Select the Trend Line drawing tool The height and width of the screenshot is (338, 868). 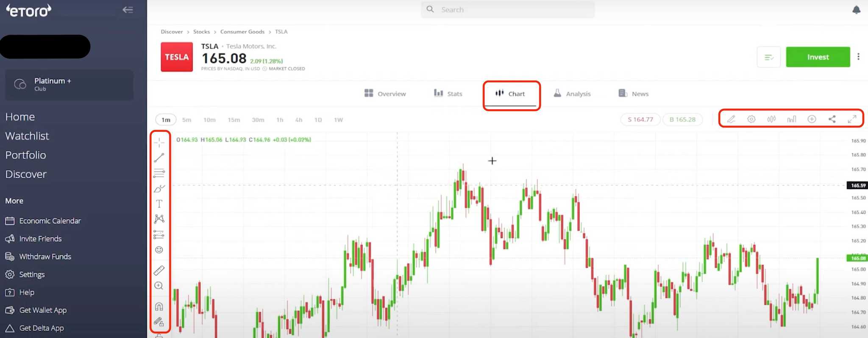pos(159,158)
